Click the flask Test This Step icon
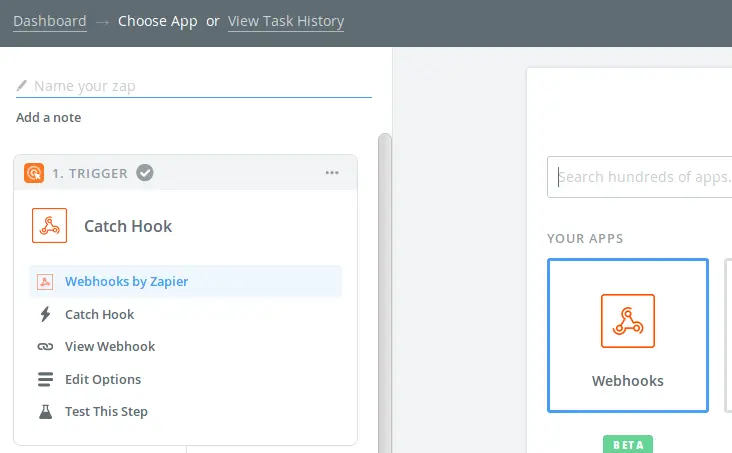The image size is (732, 453). click(45, 411)
